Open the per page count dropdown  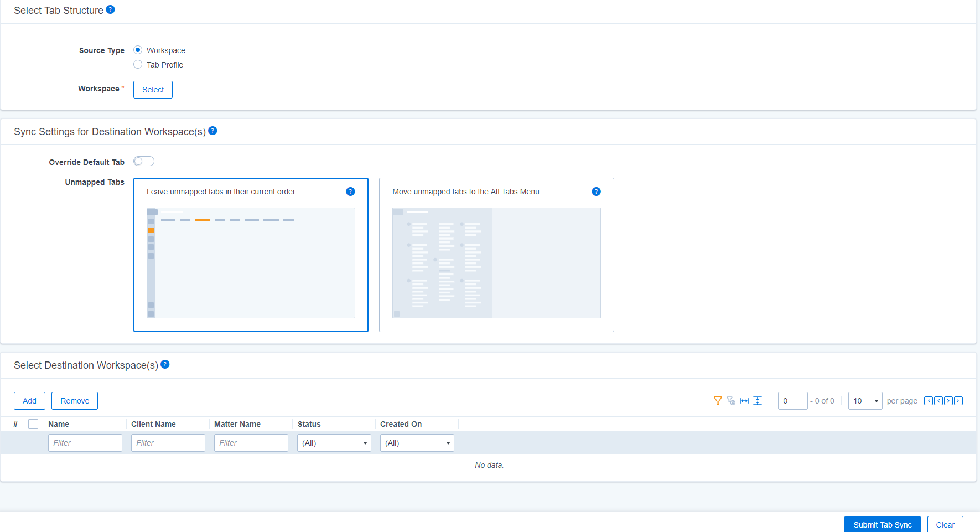865,401
